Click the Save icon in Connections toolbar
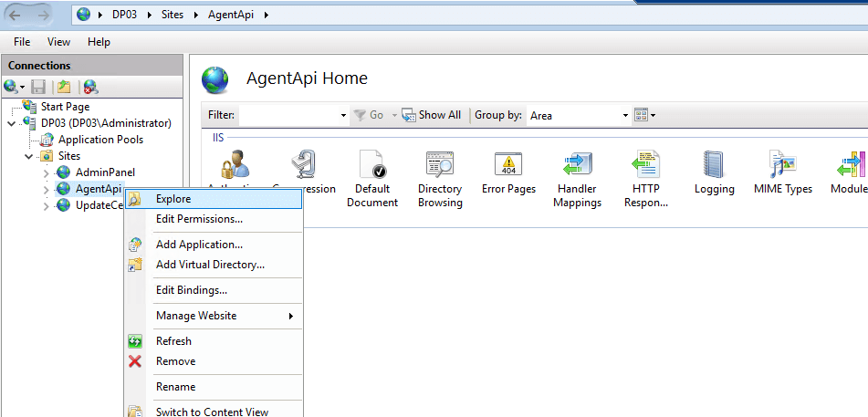Viewport: 868px width, 417px height. point(38,87)
